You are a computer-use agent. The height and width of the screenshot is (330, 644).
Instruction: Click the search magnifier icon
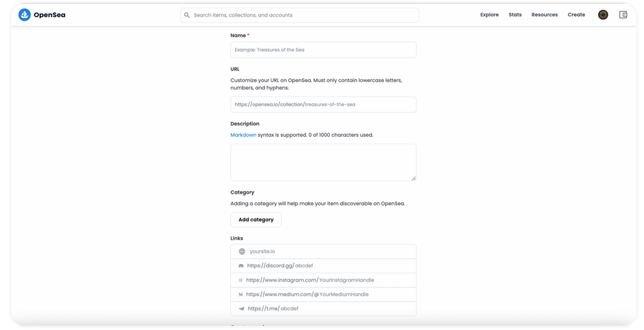tap(187, 15)
